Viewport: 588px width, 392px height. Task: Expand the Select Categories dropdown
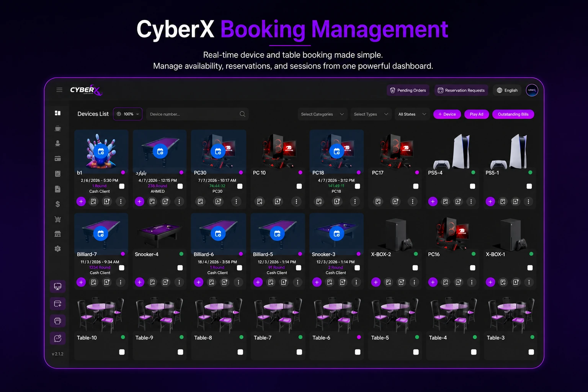[x=323, y=114]
